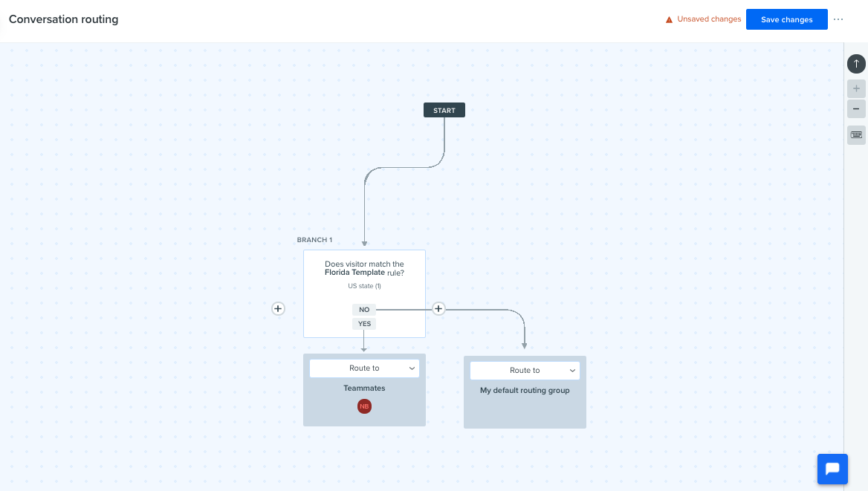Click the NB teammate avatar
The image size is (868, 491).
click(364, 406)
